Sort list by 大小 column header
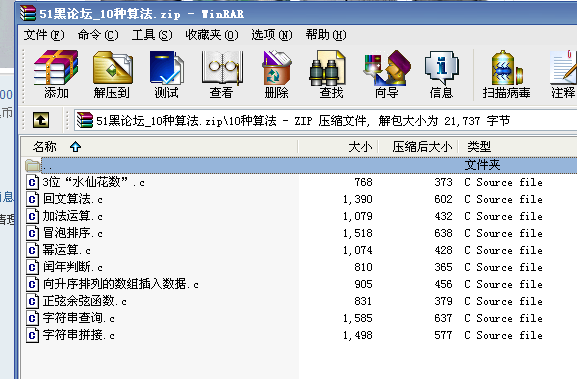Viewport: 577px width, 379px height. 338,147
